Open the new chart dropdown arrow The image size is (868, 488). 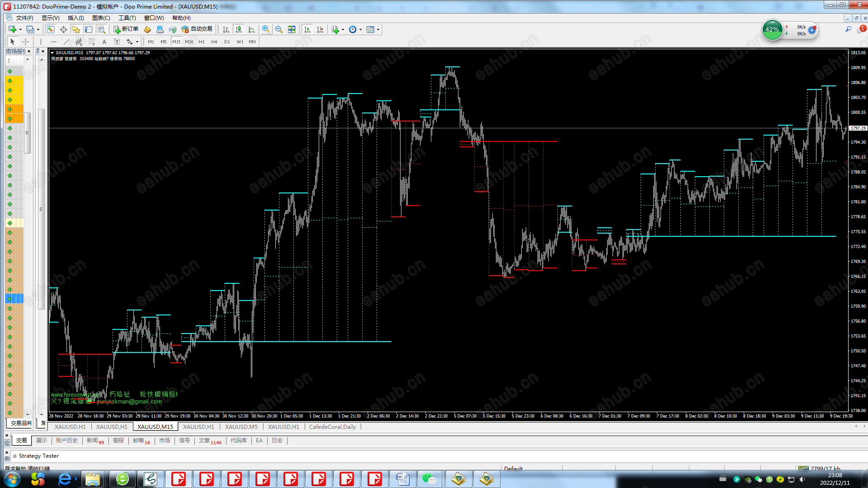20,29
